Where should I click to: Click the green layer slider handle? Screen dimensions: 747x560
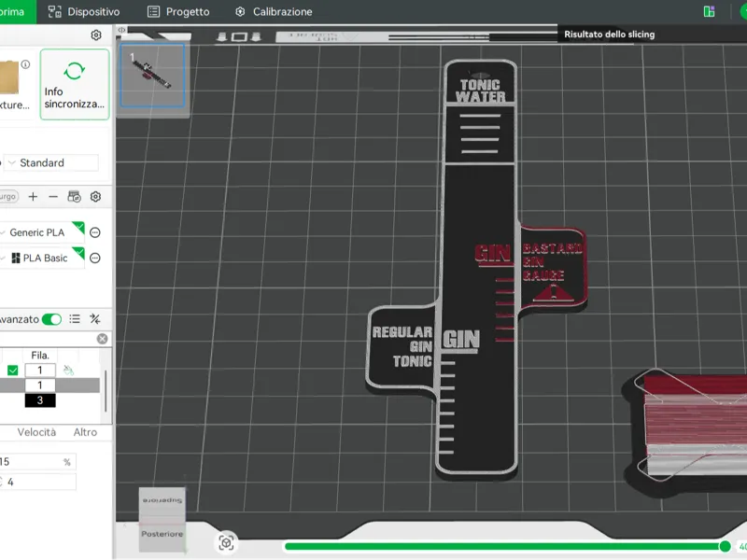[726, 546]
